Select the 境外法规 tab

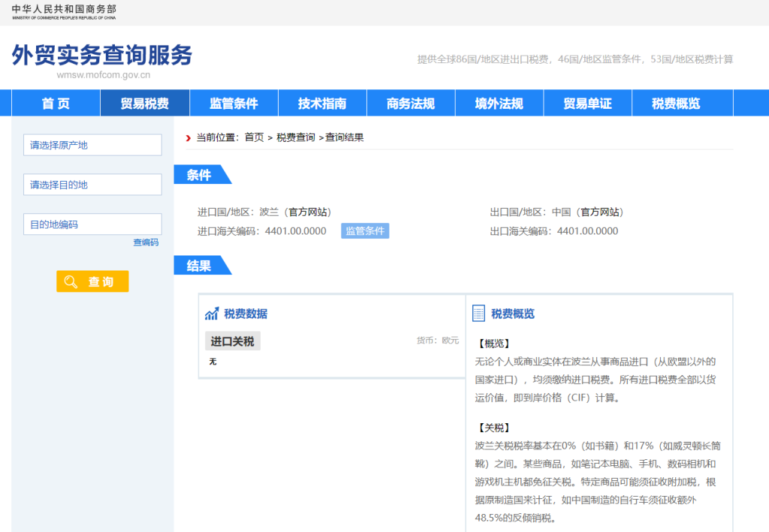[x=499, y=104]
